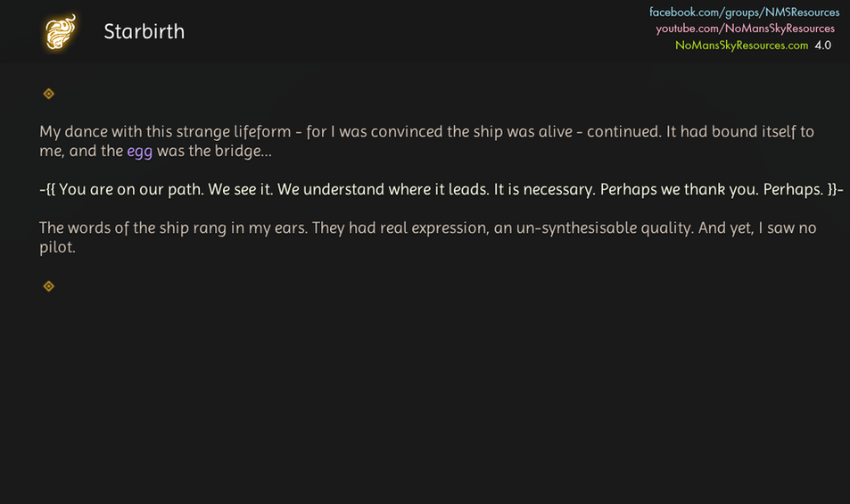This screenshot has height=504, width=850.
Task: Click the golden Starbirth swirl icon
Action: (61, 31)
